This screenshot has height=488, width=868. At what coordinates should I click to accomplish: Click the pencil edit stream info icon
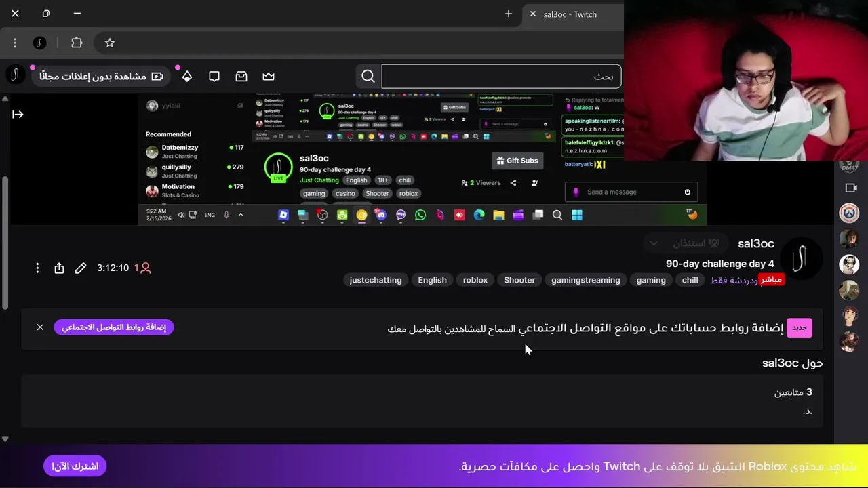(x=81, y=268)
